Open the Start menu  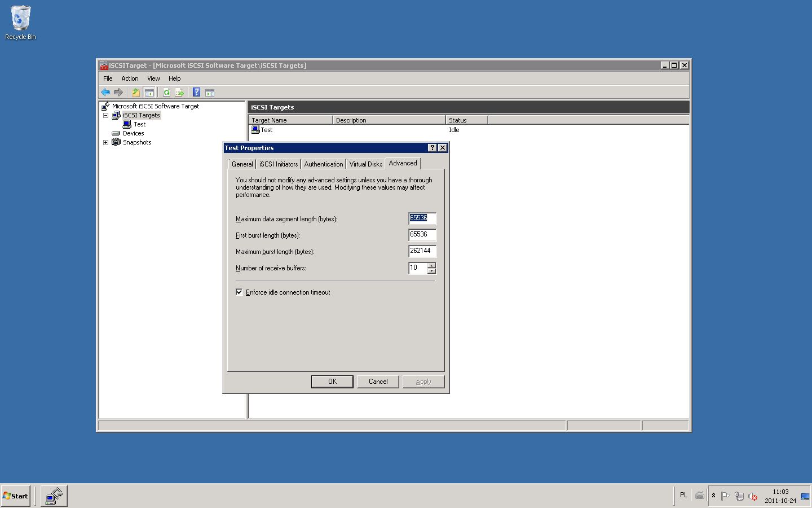[16, 496]
